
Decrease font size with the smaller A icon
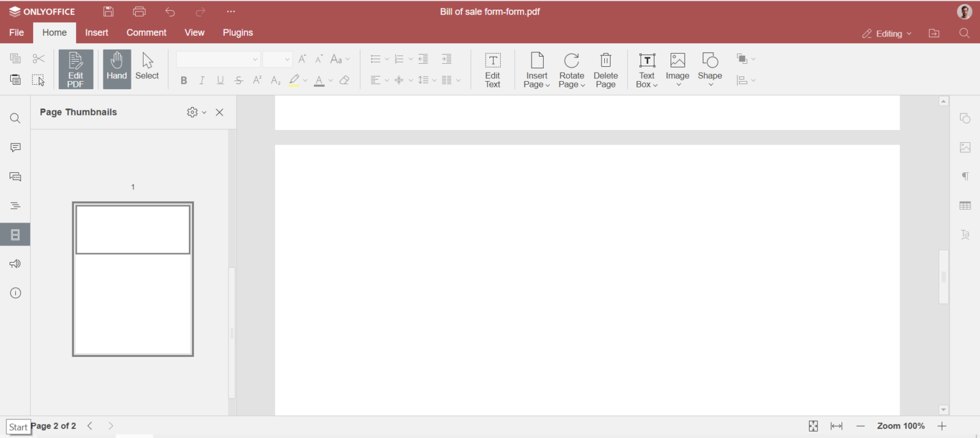pyautogui.click(x=319, y=59)
